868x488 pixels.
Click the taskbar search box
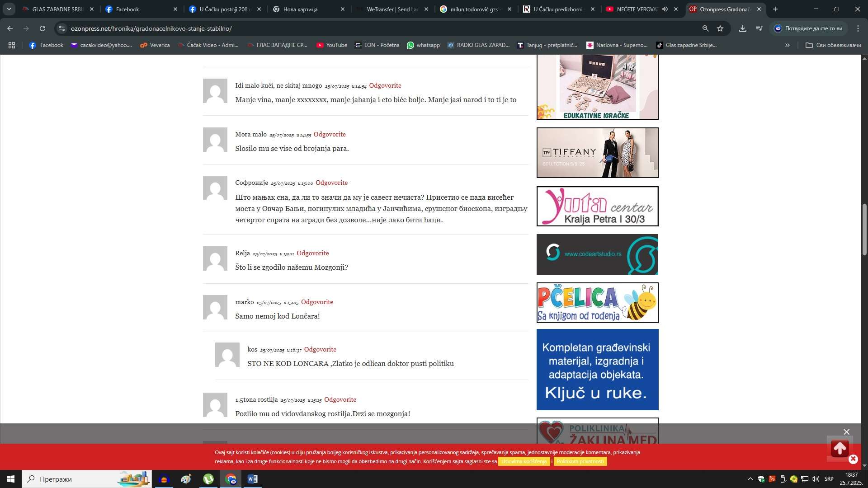[x=87, y=479]
